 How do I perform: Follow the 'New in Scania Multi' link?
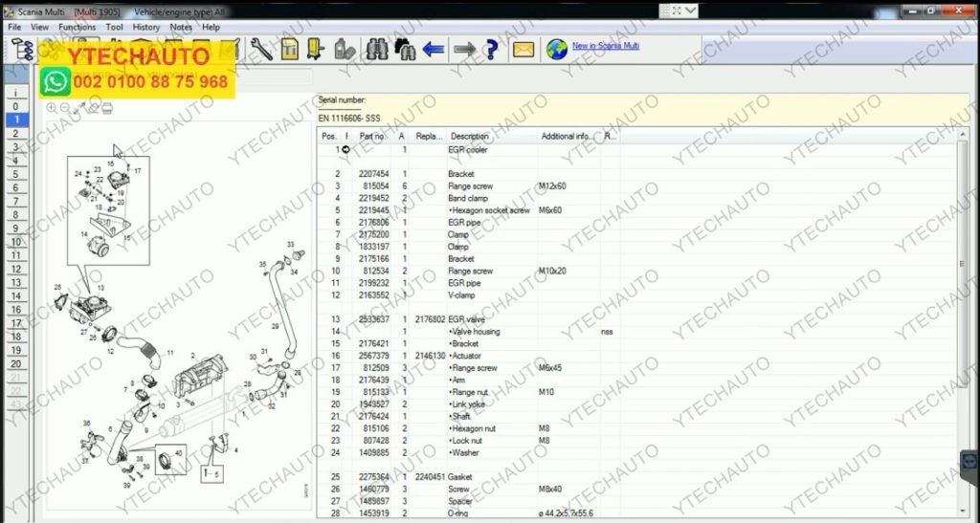605,46
